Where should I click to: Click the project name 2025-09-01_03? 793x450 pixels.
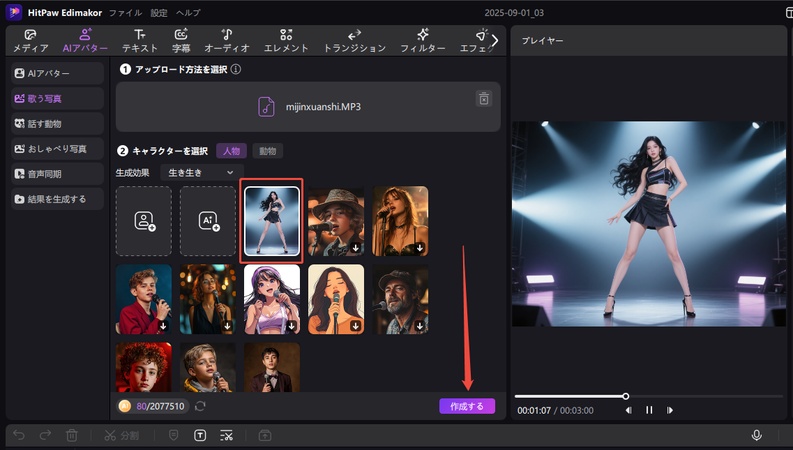click(514, 13)
